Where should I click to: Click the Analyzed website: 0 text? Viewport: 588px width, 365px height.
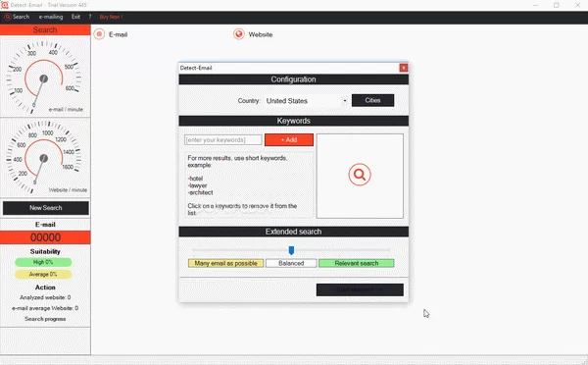click(x=45, y=297)
